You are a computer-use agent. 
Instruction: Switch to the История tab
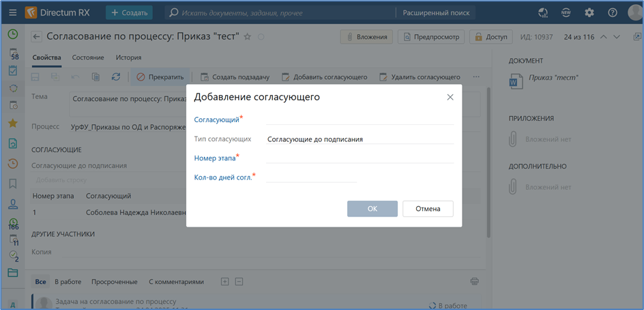click(128, 58)
